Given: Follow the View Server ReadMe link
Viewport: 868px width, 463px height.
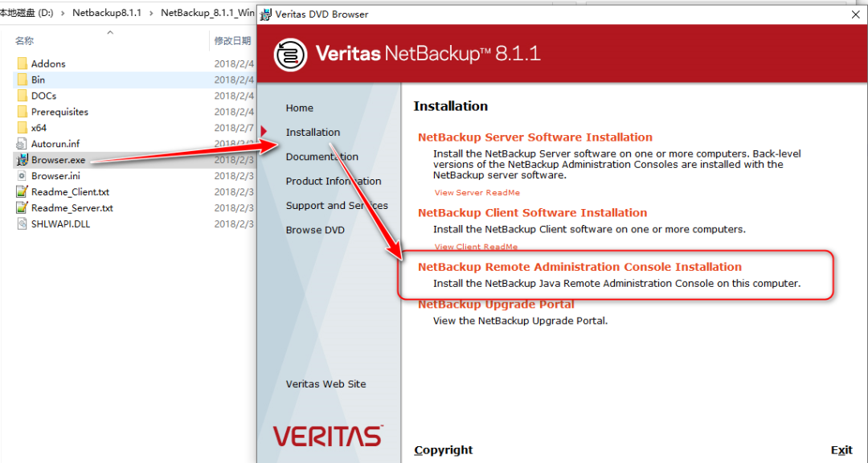Looking at the screenshot, I should pyautogui.click(x=477, y=192).
